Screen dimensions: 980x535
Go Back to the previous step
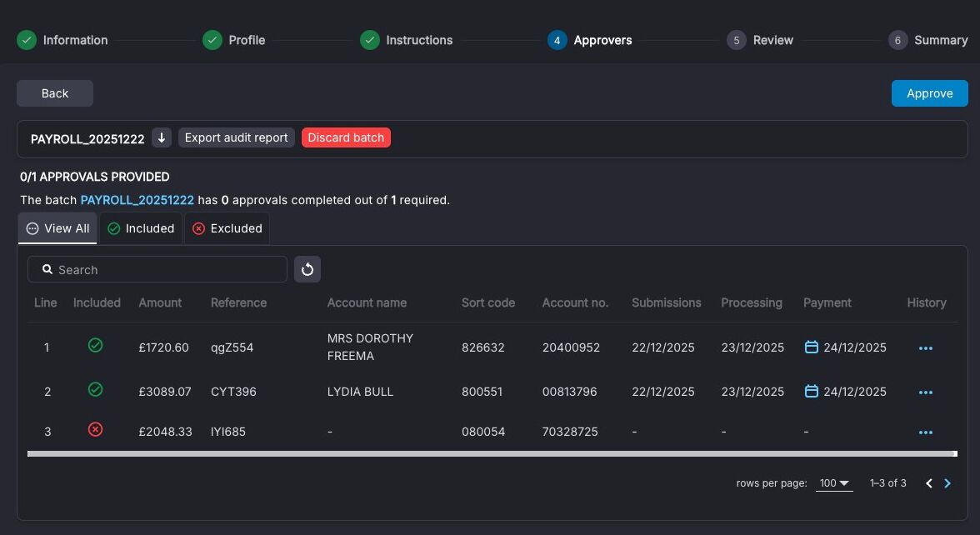[x=55, y=93]
